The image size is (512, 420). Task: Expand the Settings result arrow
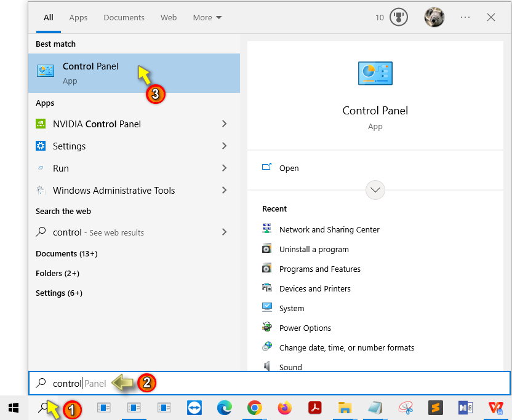tap(224, 146)
